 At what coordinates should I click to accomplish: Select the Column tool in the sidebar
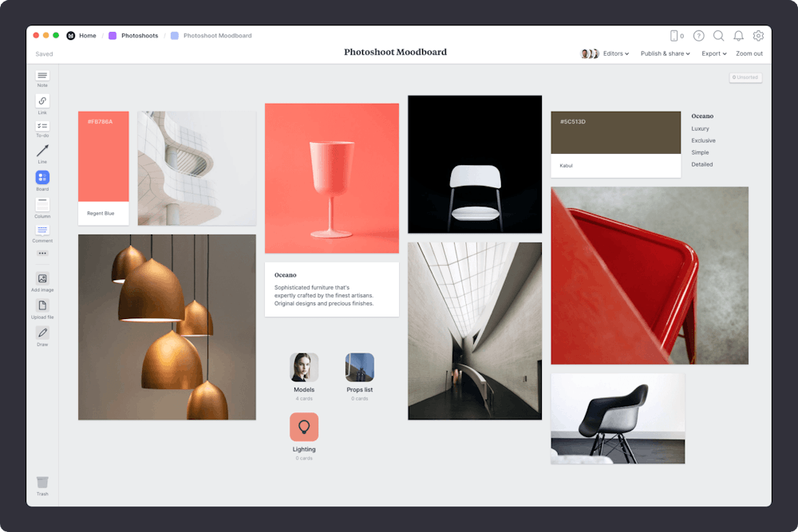tap(42, 203)
